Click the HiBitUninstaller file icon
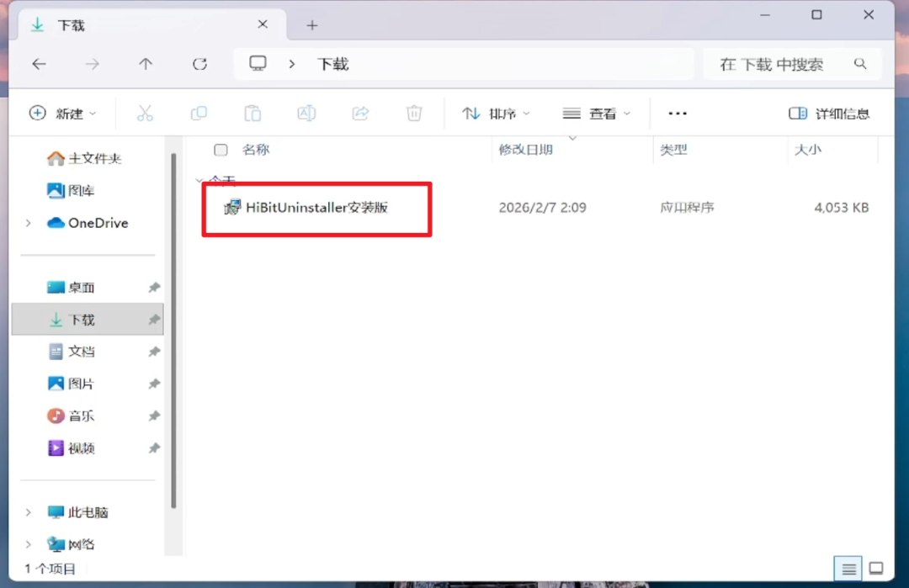The width and height of the screenshot is (909, 588). click(x=232, y=208)
